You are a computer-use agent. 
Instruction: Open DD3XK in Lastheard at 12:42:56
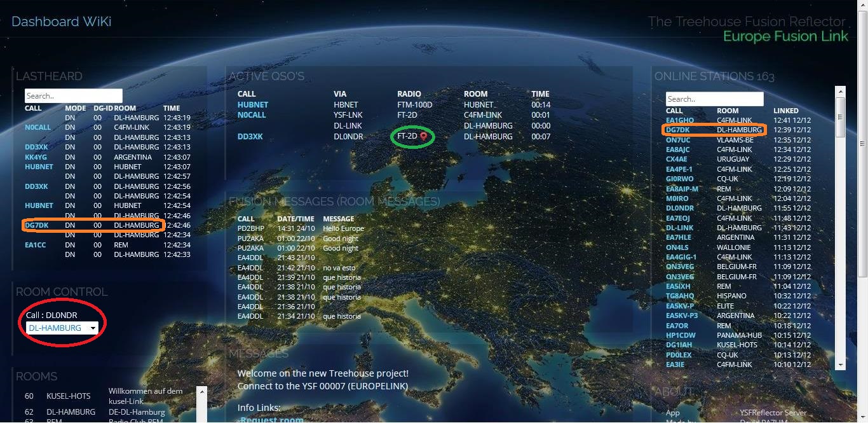tap(37, 186)
